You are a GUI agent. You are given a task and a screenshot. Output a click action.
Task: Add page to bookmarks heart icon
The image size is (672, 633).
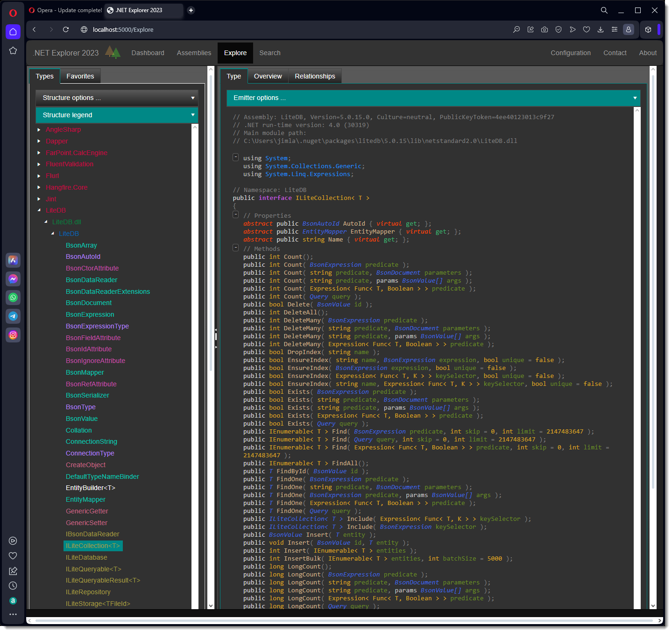pos(587,29)
